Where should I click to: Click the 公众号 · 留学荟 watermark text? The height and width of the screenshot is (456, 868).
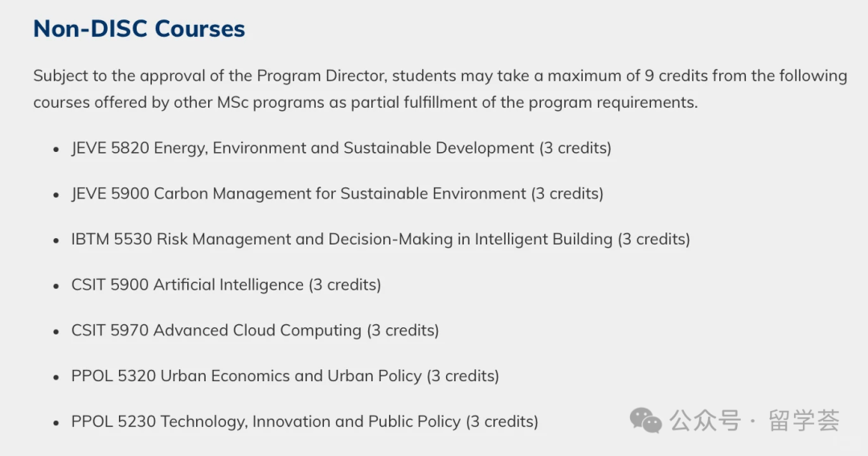click(755, 421)
